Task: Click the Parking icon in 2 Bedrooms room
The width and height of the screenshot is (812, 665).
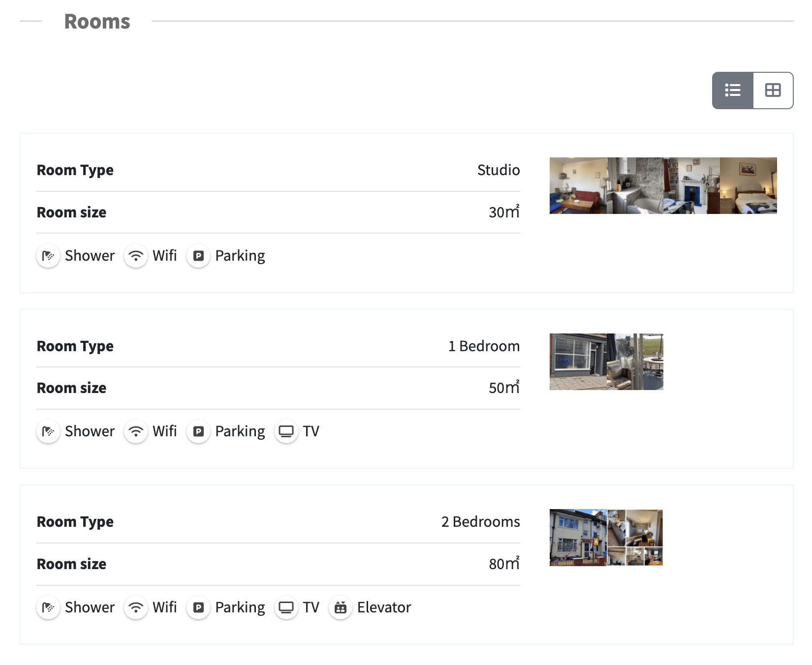Action: pos(198,607)
